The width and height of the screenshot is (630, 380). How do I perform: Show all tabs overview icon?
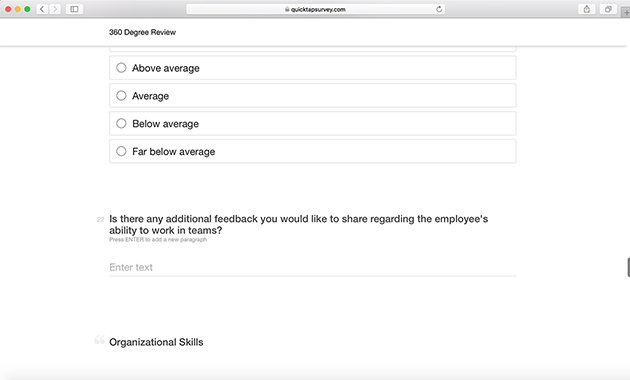[608, 9]
